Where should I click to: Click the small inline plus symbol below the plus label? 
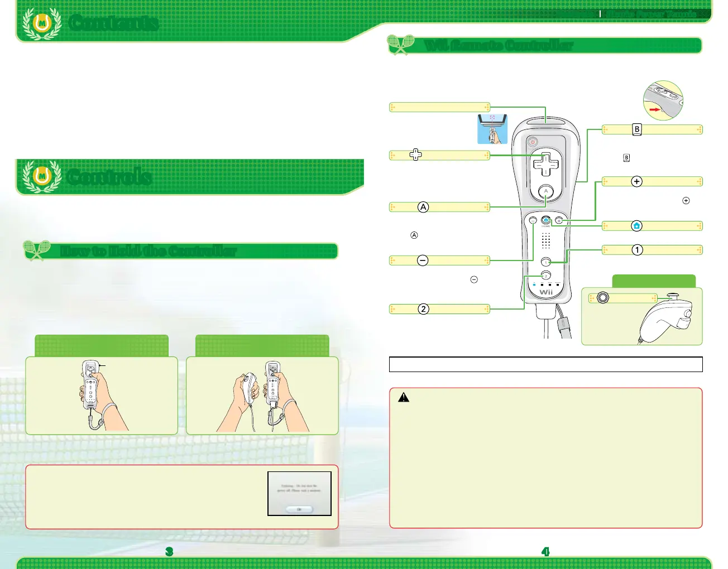[686, 200]
